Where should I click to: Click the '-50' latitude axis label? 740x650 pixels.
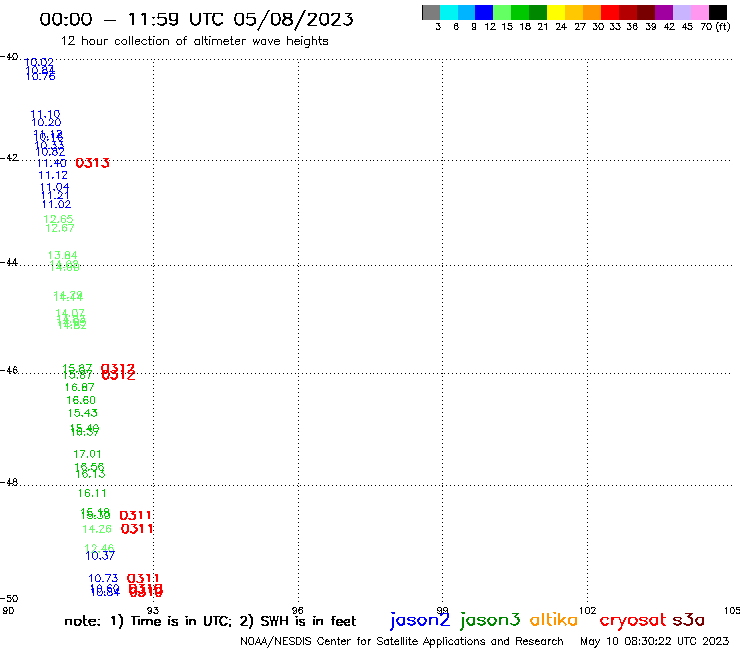9,599
